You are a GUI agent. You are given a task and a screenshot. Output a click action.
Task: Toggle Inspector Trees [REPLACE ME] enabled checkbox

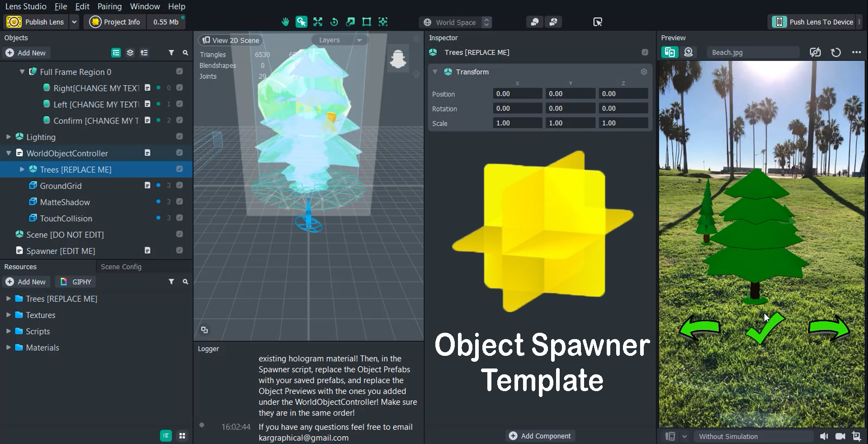click(645, 52)
